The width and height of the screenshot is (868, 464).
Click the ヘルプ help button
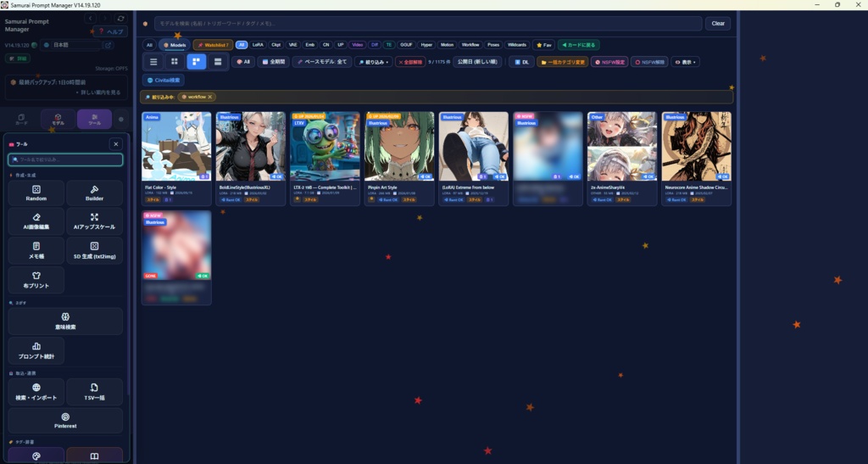tap(111, 31)
